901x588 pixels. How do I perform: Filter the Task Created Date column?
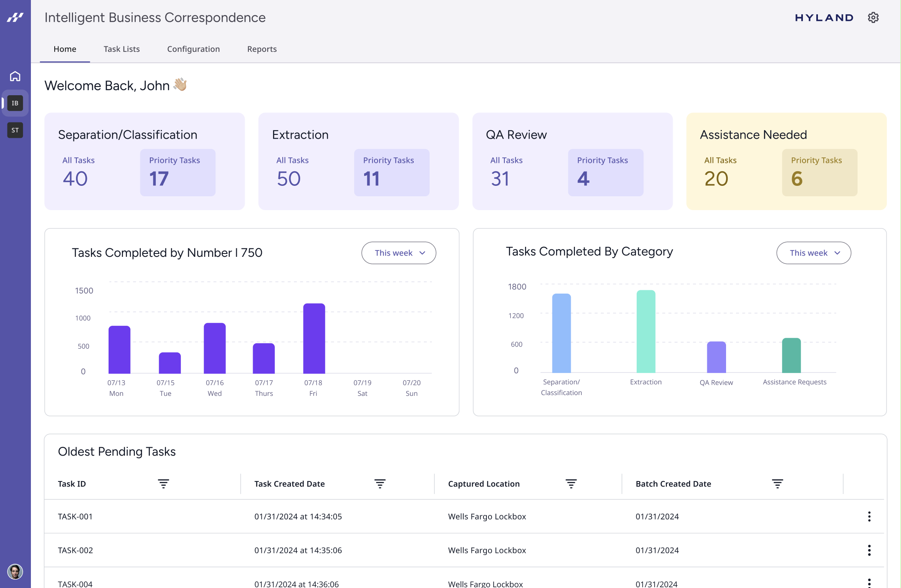(x=380, y=484)
